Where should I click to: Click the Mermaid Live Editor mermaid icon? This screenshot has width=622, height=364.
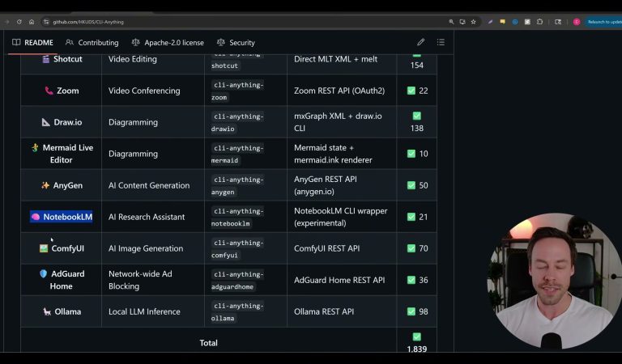tap(35, 148)
